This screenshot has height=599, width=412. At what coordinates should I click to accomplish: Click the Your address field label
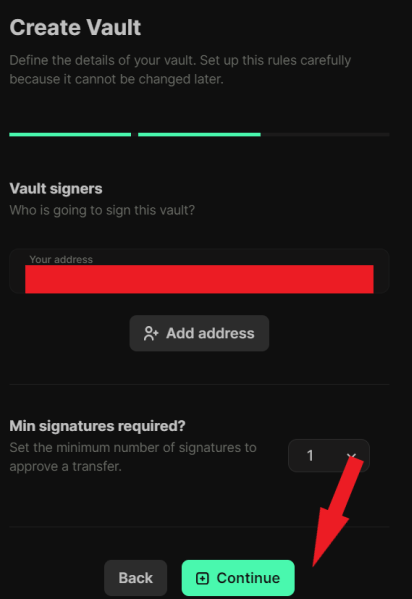coord(61,259)
